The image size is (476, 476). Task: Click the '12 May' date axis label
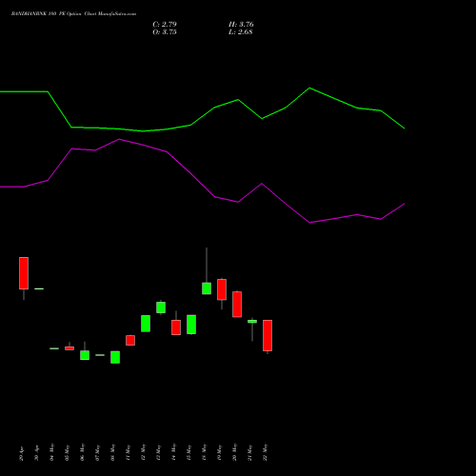144,452
